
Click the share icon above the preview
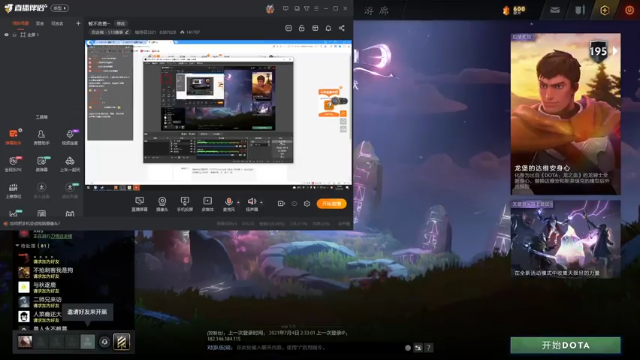click(342, 28)
